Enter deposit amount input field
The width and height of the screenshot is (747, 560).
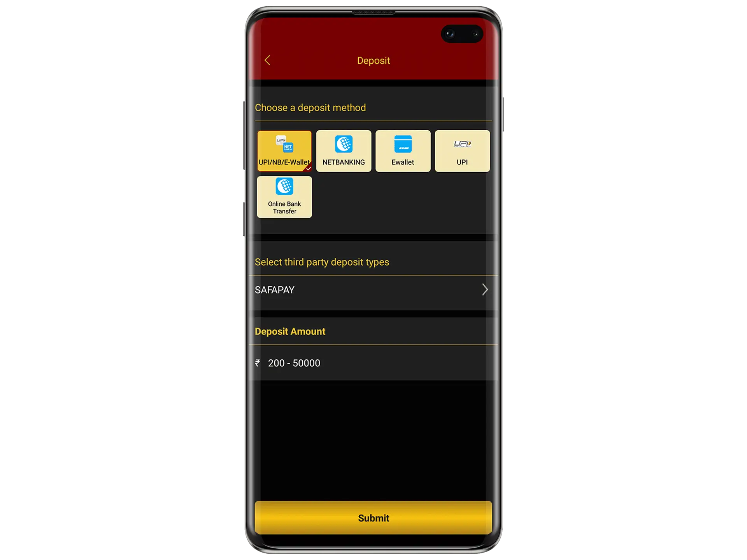[373, 363]
